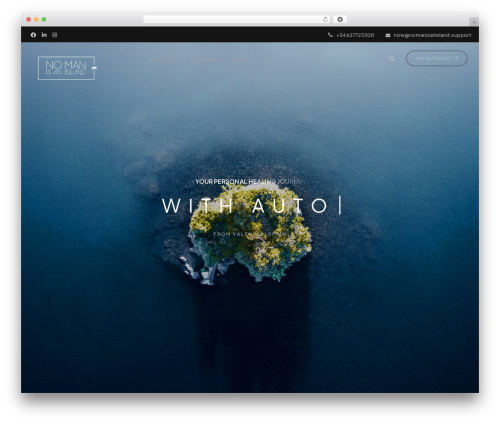Viewport: 500px width, 423px height.
Task: Go to the Blog menu item
Action: [x=238, y=59]
